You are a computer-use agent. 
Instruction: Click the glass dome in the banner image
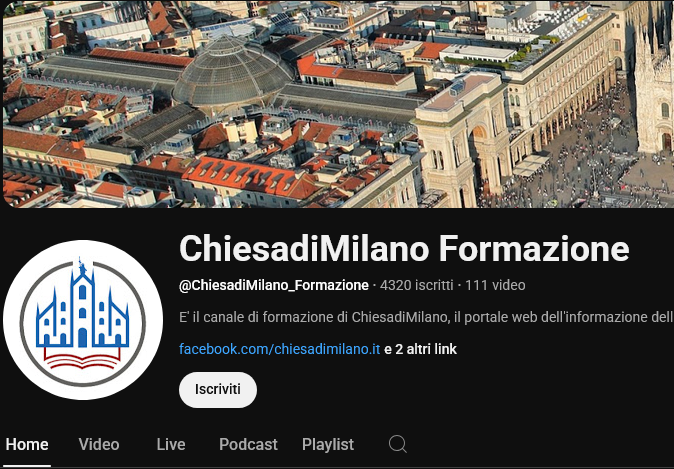point(233,71)
